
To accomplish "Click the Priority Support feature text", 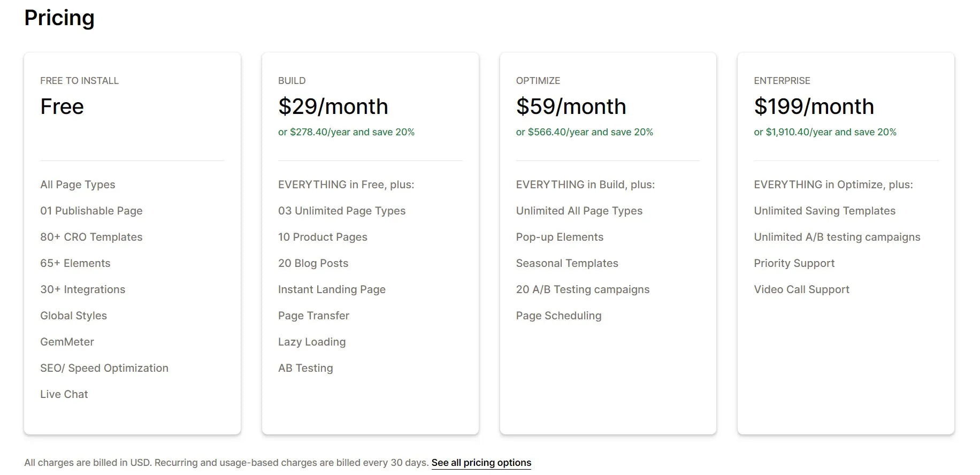I will [x=794, y=263].
